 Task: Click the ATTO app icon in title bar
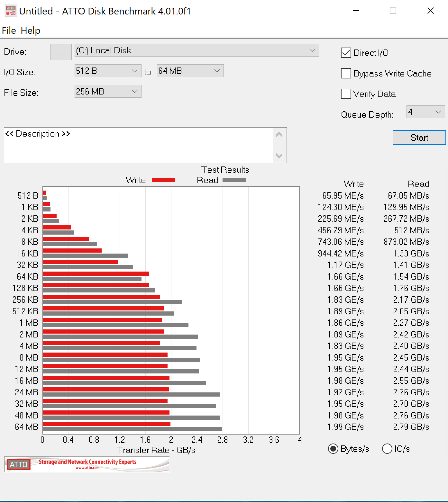11,11
